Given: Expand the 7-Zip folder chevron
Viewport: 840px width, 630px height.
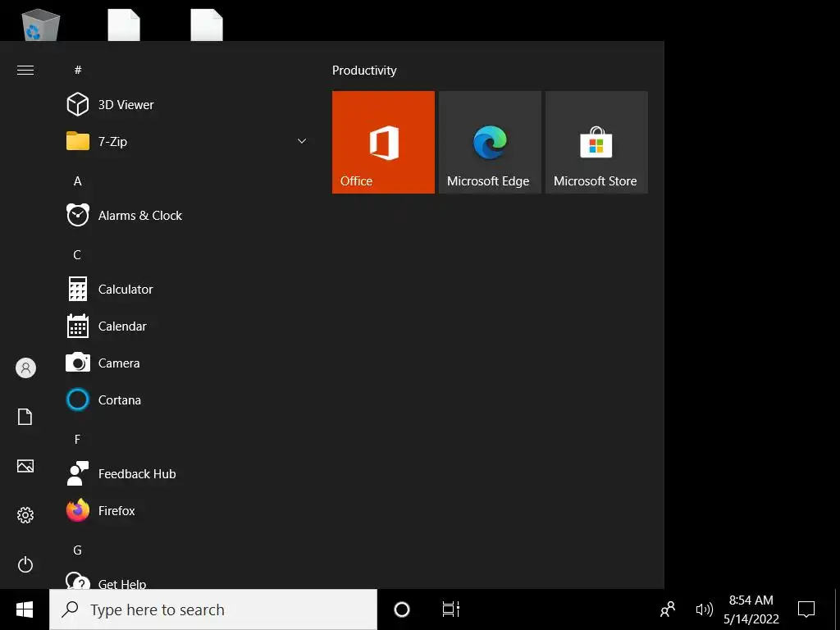Looking at the screenshot, I should pos(302,141).
